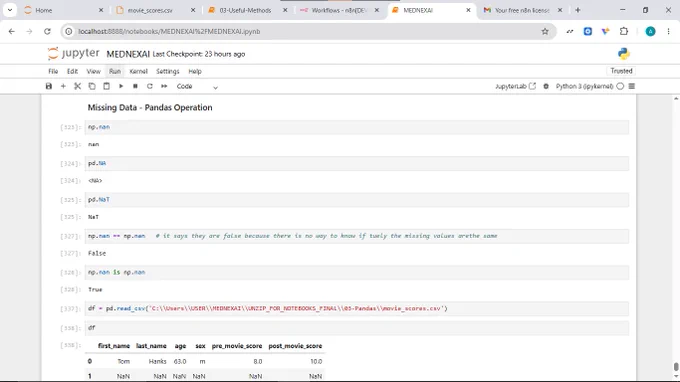Click the scrollbar up arrow

click(676, 99)
